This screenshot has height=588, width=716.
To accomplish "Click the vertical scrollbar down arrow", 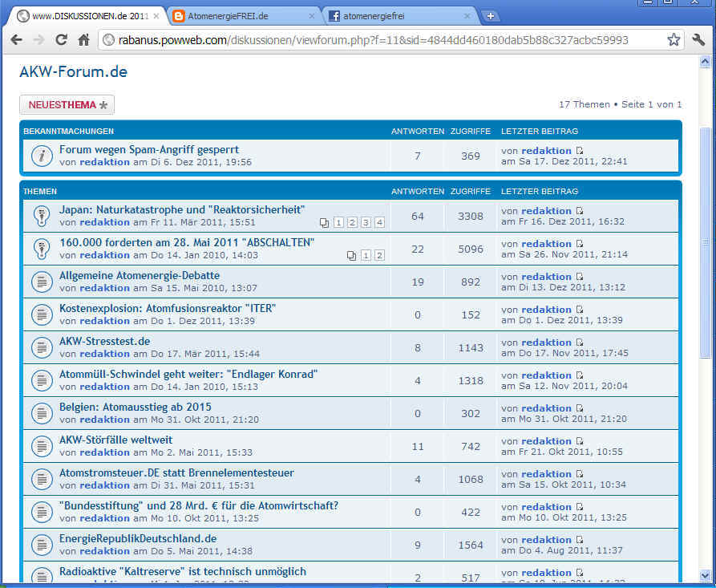I will point(705,576).
